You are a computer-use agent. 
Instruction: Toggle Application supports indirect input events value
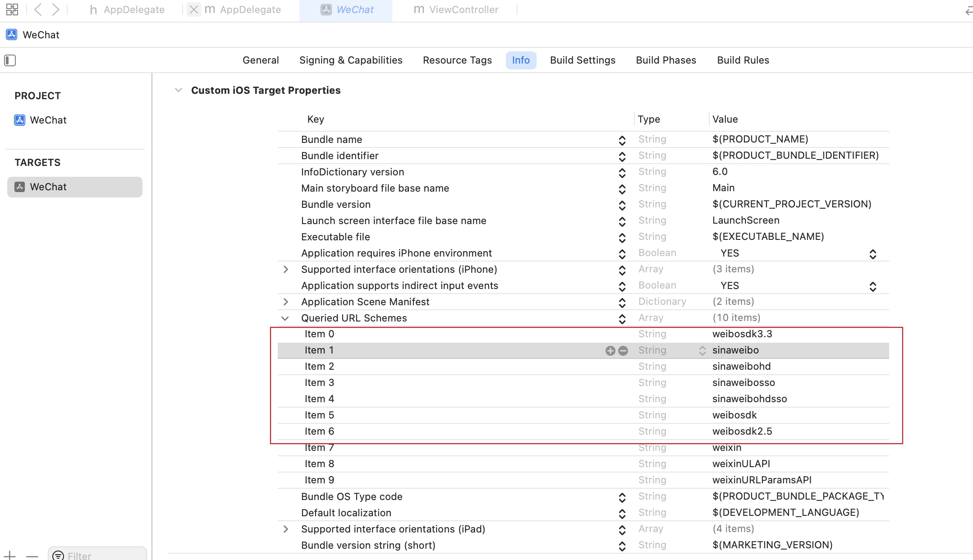pos(872,286)
